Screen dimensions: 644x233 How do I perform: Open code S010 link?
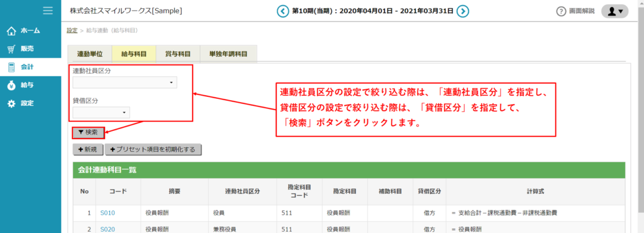(x=108, y=213)
